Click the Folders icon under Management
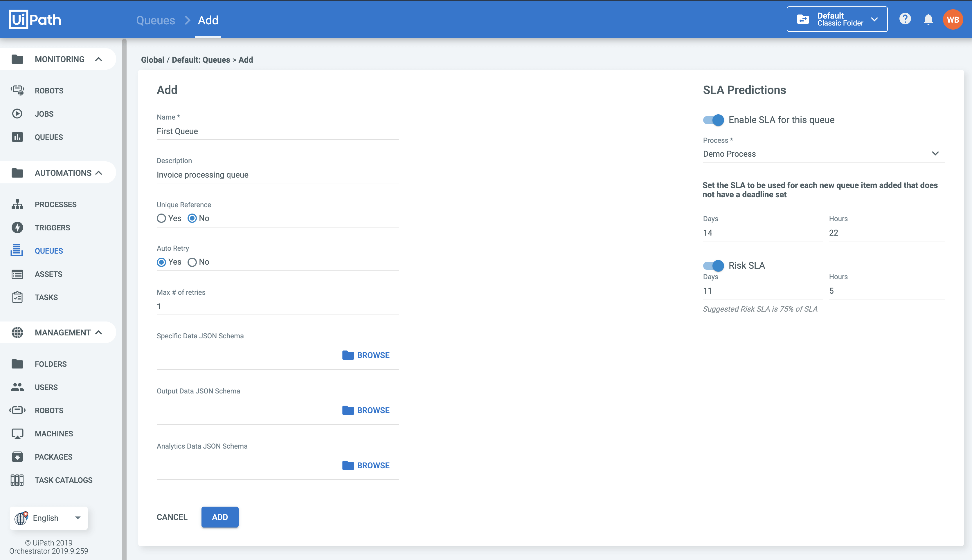 pyautogui.click(x=17, y=364)
